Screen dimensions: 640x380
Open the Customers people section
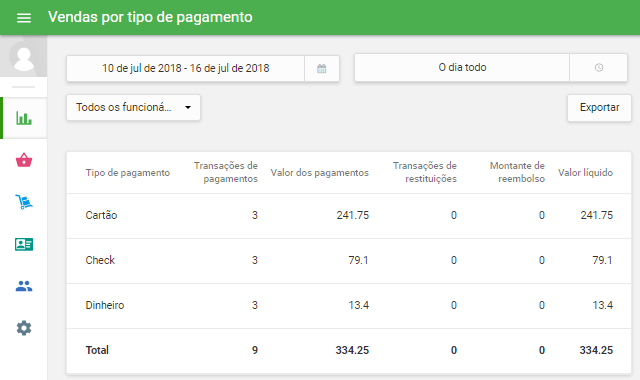pyautogui.click(x=24, y=286)
